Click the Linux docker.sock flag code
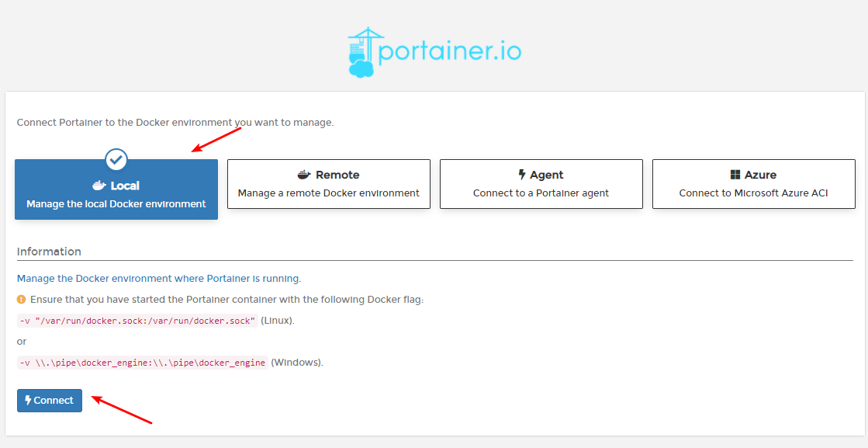868x448 pixels. click(138, 321)
